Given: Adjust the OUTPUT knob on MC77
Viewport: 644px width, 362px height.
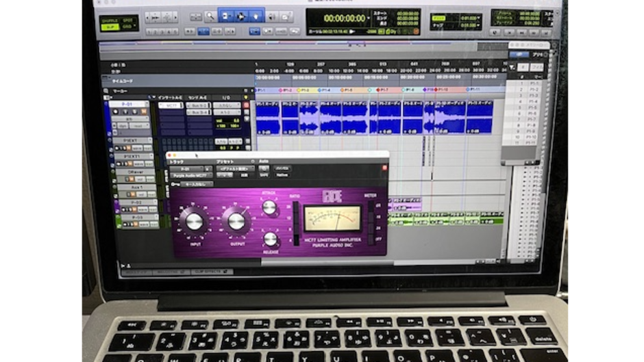Looking at the screenshot, I should point(236,222).
